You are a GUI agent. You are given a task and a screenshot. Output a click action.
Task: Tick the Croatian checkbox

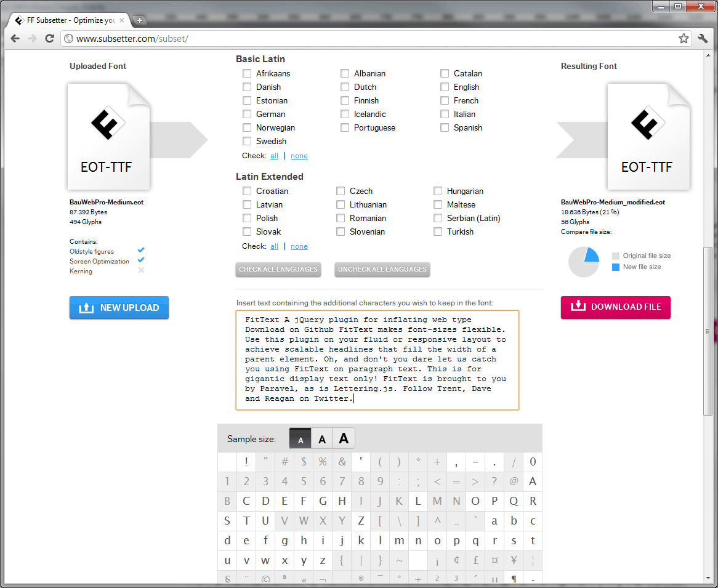tap(248, 191)
